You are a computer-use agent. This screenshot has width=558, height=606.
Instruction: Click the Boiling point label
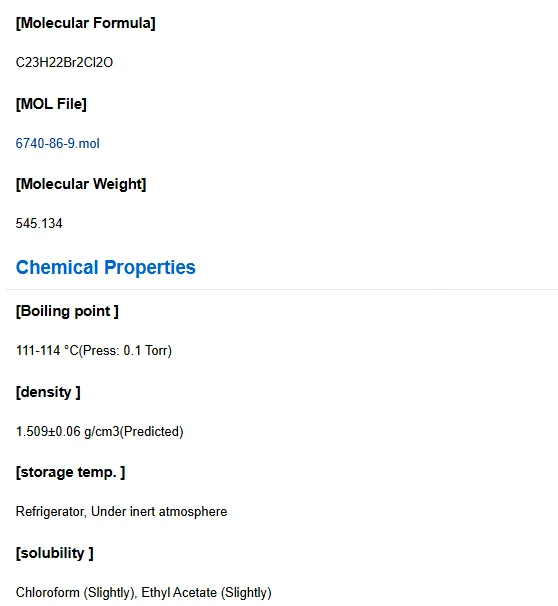point(67,311)
